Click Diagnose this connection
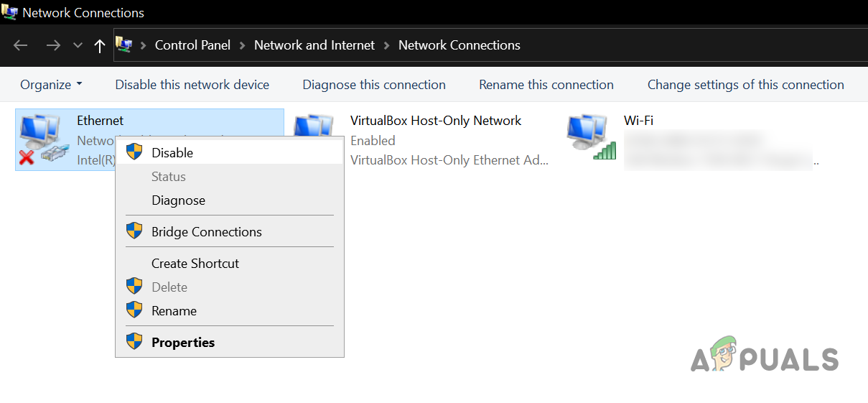The height and width of the screenshot is (403, 868). 374,85
